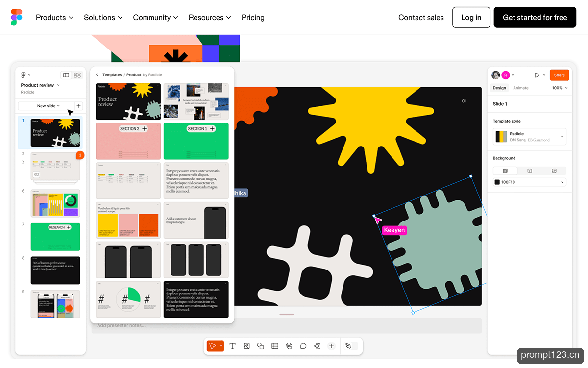Click the Present play icon

coord(537,75)
